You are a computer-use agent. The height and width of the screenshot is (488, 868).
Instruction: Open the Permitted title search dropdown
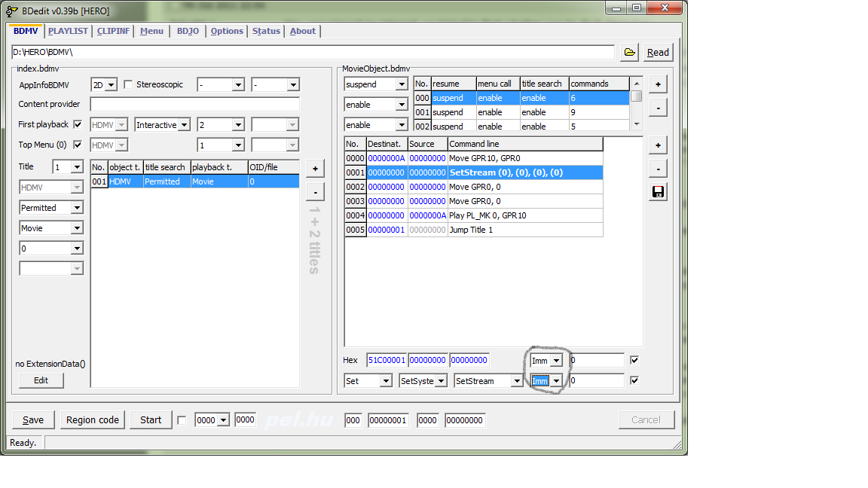77,208
